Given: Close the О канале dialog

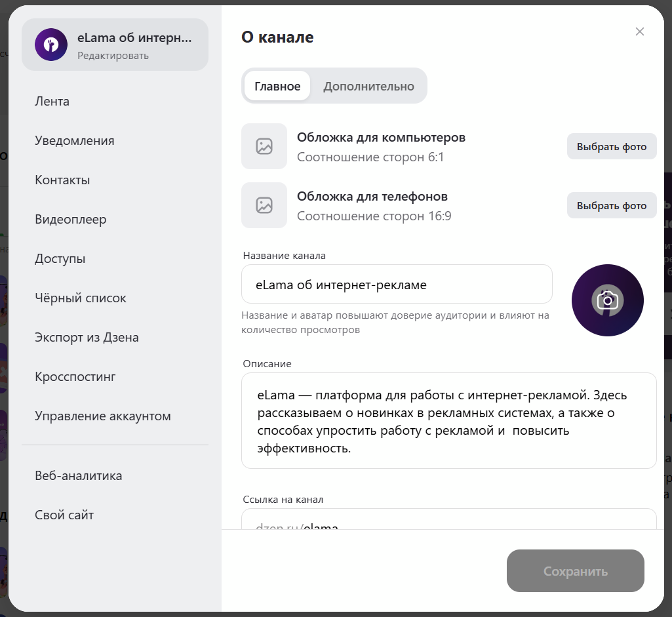Looking at the screenshot, I should (639, 31).
